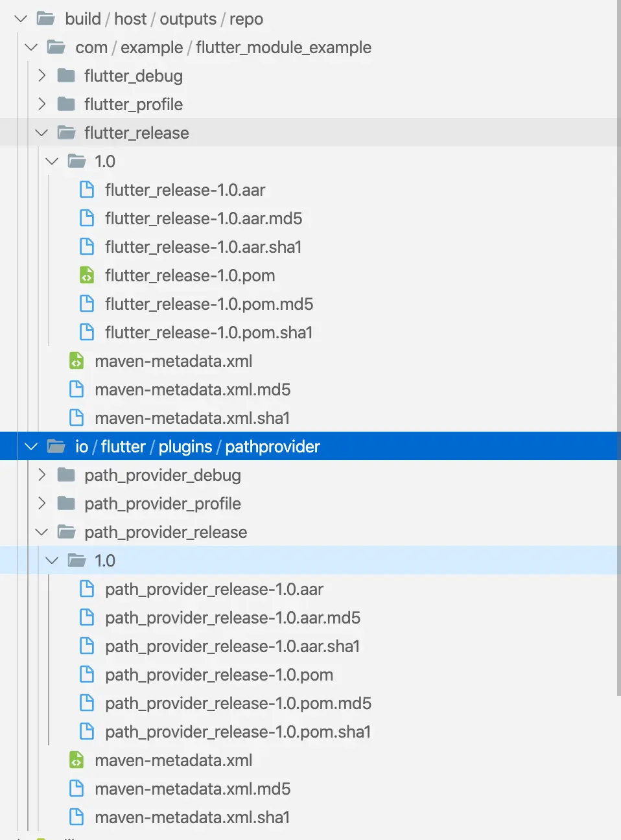Screen dimensions: 621x840
Task: Open file name path_provider_release-1.0.aar
Action: click(214, 590)
